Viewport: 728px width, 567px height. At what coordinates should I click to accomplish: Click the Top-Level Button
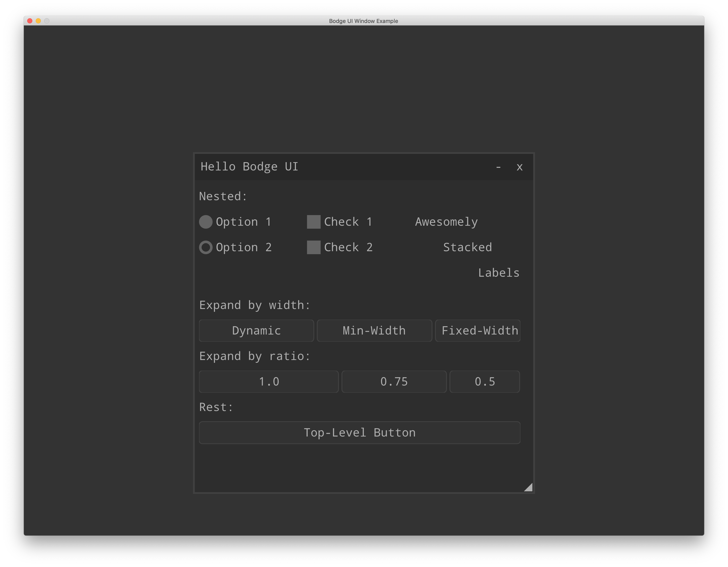pos(360,433)
